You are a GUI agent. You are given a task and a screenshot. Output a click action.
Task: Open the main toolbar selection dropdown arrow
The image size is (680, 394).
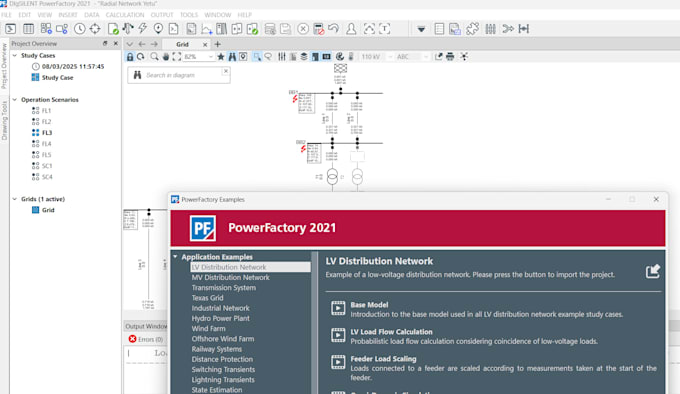(421, 29)
